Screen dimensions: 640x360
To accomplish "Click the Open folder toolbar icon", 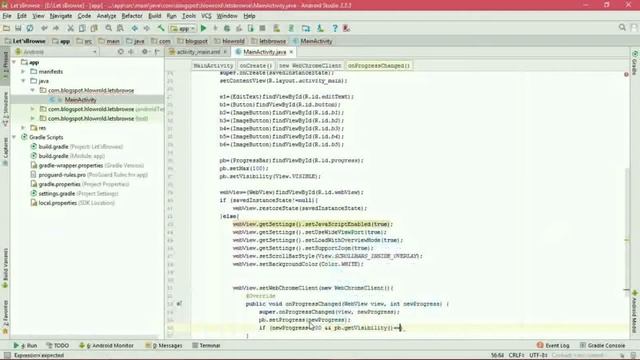I will pos(7,28).
